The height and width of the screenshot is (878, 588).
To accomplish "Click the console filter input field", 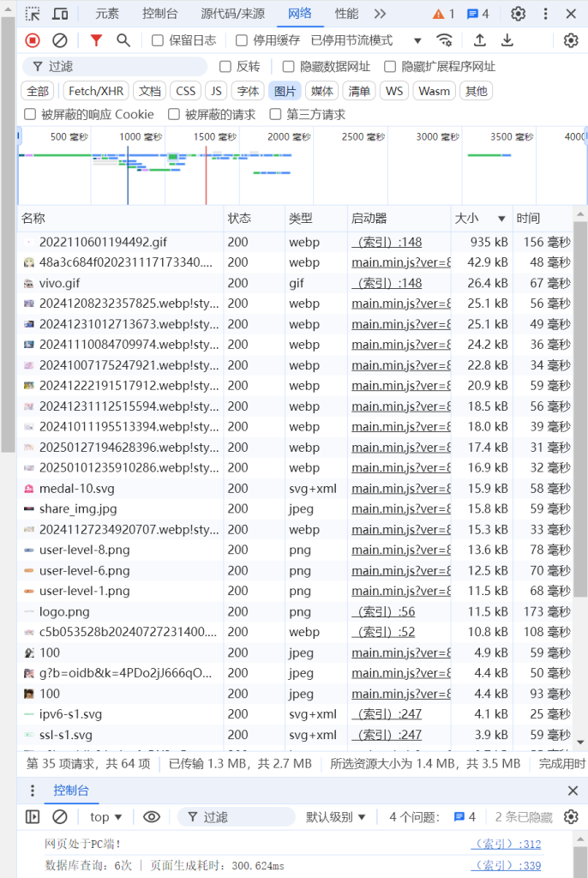I will (x=237, y=817).
